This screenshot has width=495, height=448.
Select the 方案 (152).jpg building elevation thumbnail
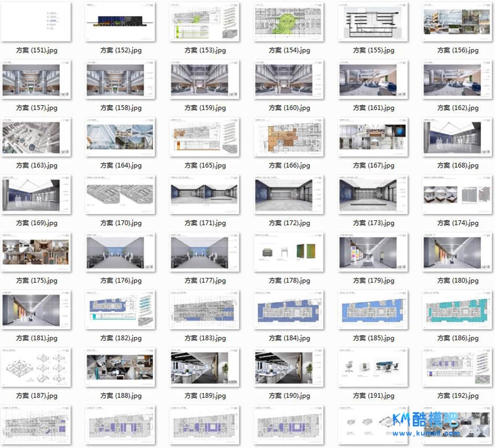[x=121, y=22]
